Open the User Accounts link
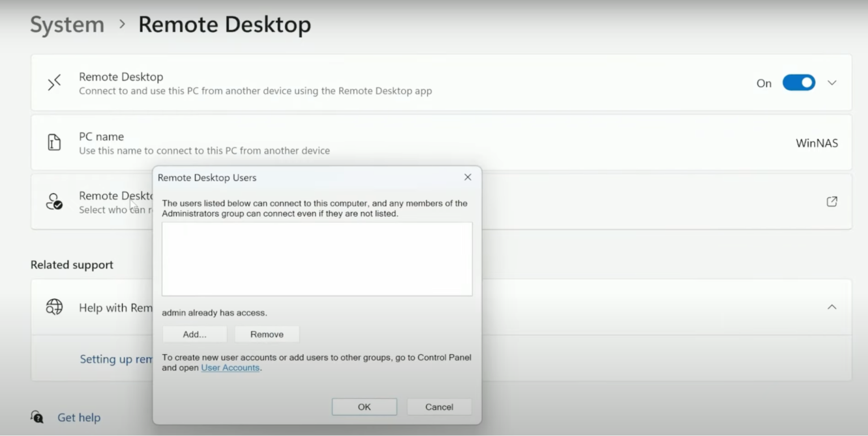 click(x=230, y=367)
